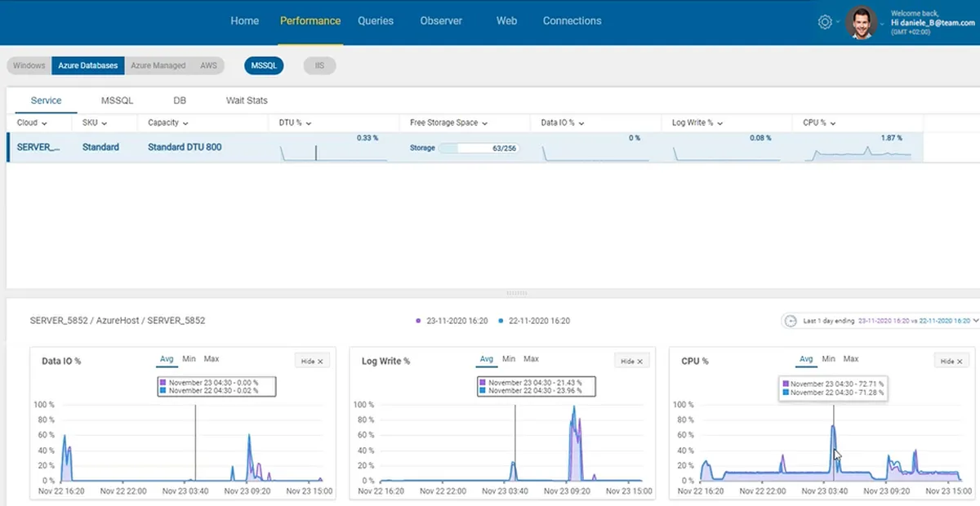The image size is (980, 506).
Task: Switch to the Wait Stats tab
Action: (x=247, y=100)
